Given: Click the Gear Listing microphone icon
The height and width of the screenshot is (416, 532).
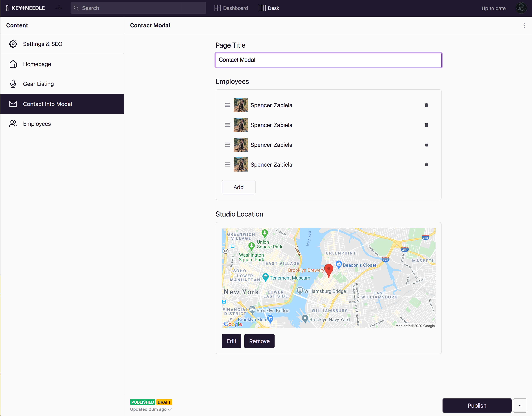Looking at the screenshot, I should tap(13, 84).
